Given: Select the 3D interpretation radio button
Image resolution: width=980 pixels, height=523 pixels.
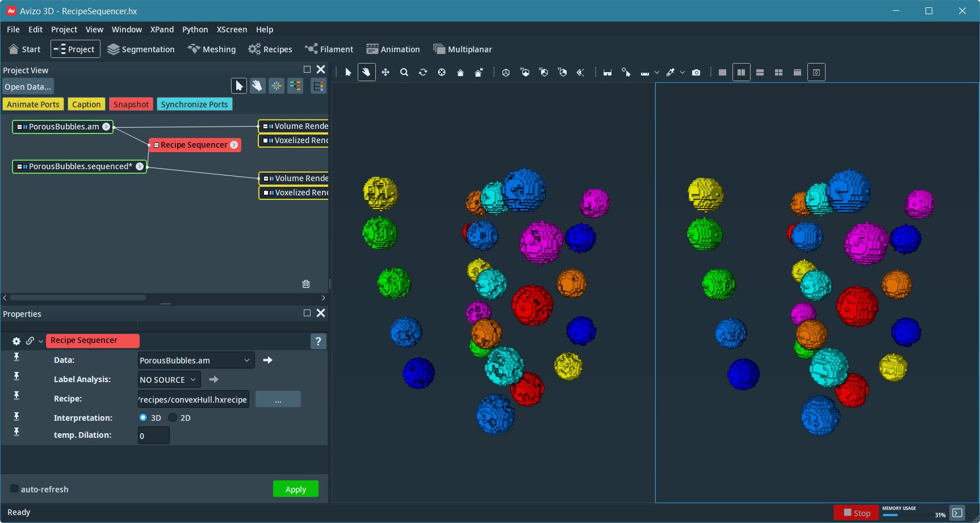Looking at the screenshot, I should click(143, 417).
